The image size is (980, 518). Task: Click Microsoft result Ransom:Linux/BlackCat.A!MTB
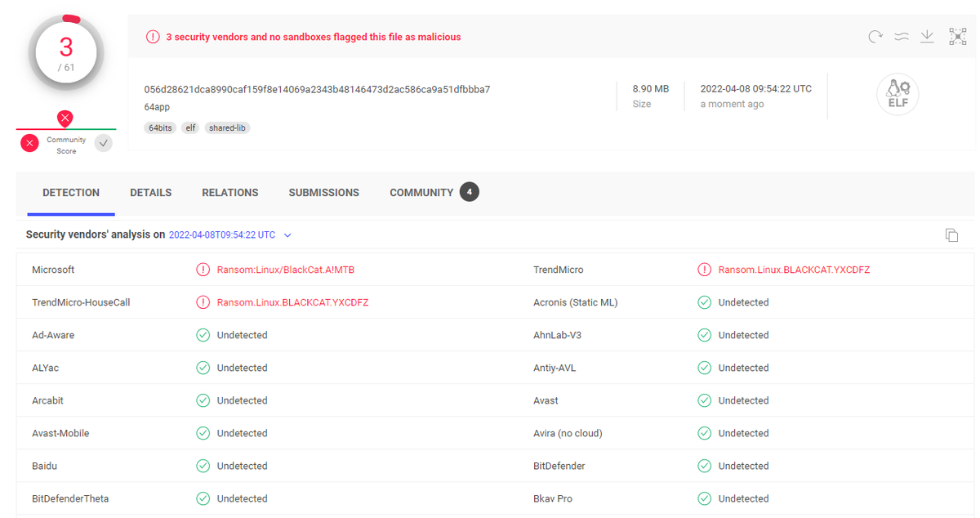tap(286, 270)
